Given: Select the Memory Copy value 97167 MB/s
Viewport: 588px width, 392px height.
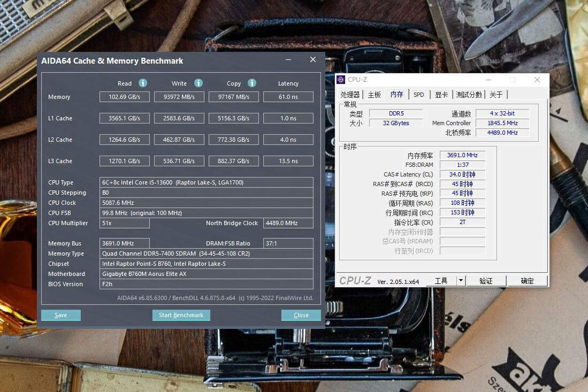Looking at the screenshot, I should point(234,97).
